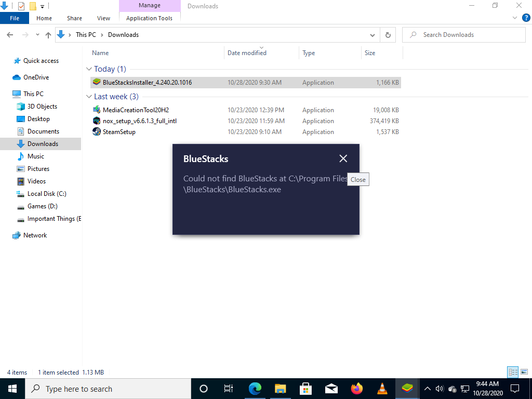The image size is (532, 399).
Task: Open the Windows Start menu
Action: click(x=12, y=389)
